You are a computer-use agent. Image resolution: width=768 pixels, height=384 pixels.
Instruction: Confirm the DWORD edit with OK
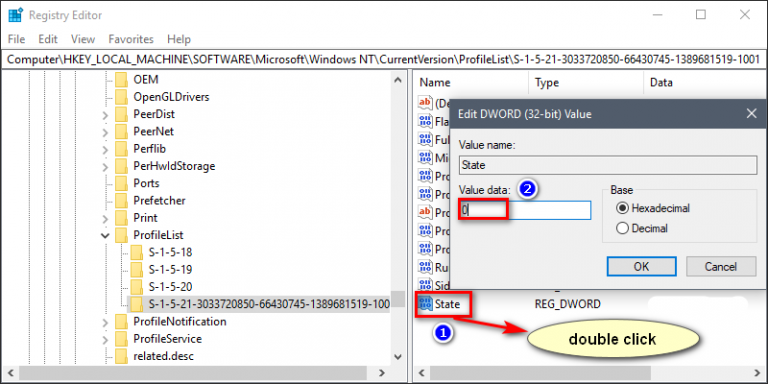tap(641, 266)
